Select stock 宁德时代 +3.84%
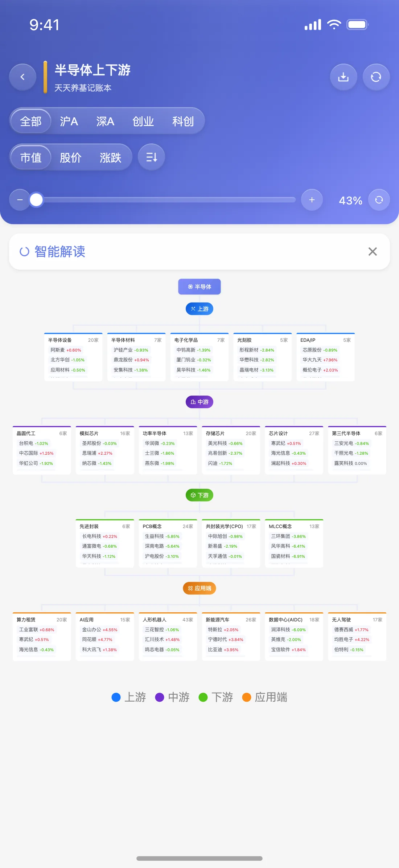 (x=226, y=640)
